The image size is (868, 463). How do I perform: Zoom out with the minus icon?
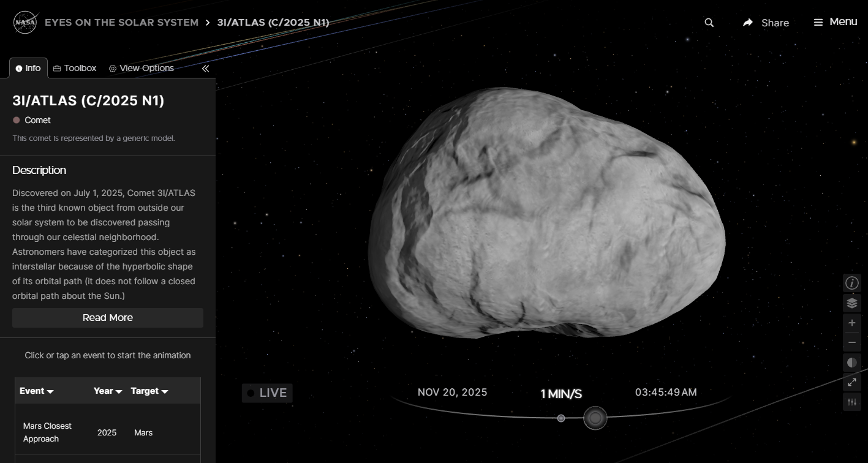point(852,342)
